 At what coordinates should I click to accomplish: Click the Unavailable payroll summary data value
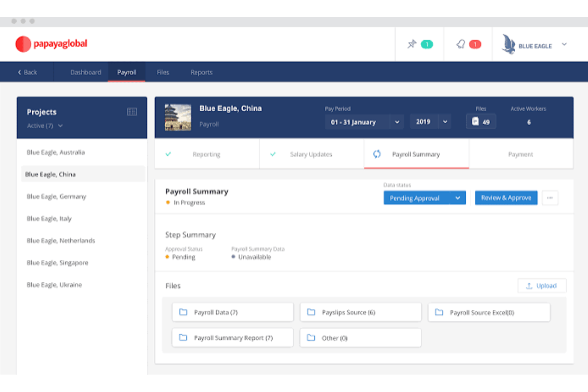pyautogui.click(x=255, y=257)
